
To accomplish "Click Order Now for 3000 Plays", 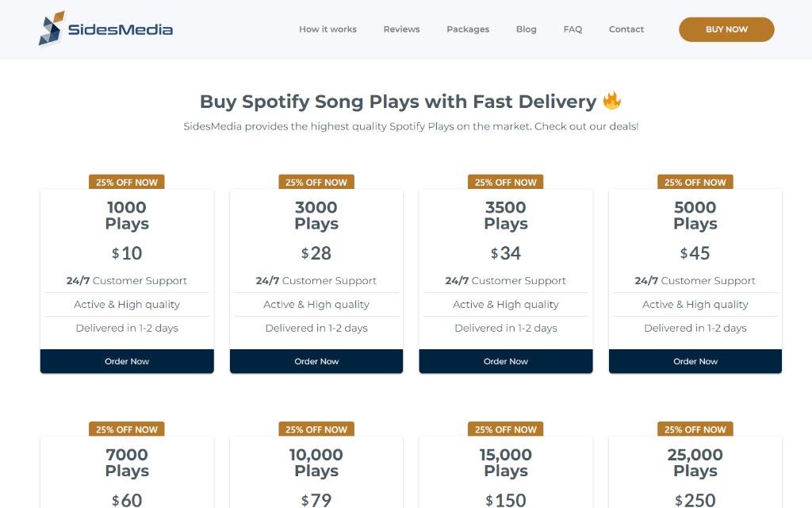I will [316, 361].
